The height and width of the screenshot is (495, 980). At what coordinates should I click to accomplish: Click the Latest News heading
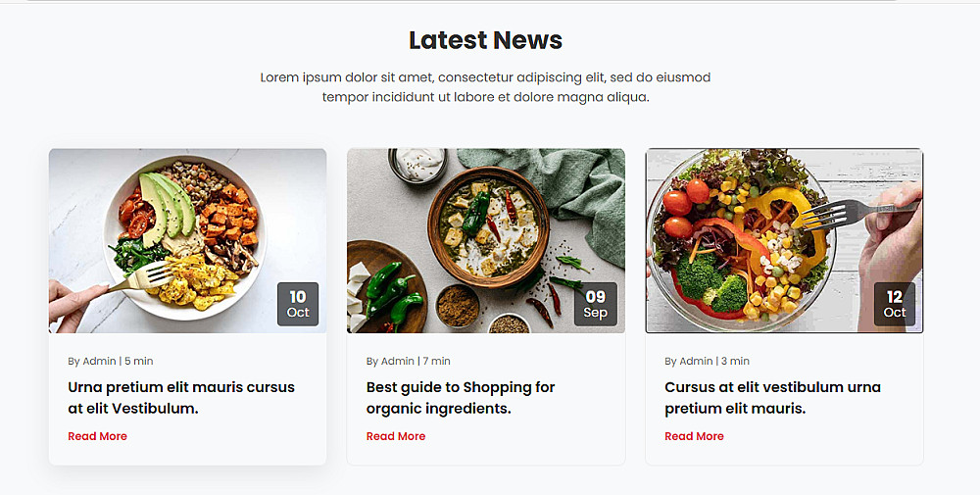coord(486,40)
